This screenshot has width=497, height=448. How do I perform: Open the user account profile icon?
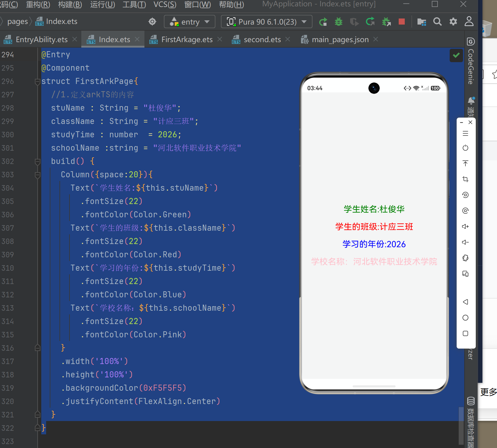[x=469, y=21]
